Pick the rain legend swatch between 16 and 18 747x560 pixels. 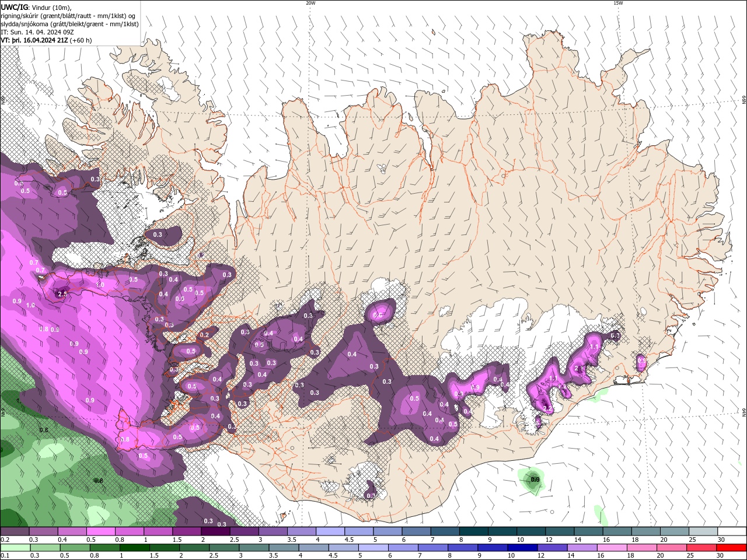coord(612,548)
